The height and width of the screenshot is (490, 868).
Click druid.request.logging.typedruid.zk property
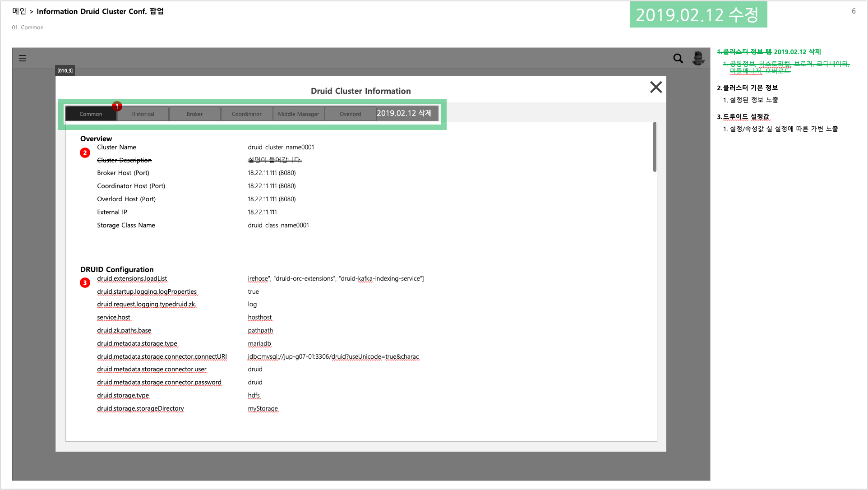147,304
